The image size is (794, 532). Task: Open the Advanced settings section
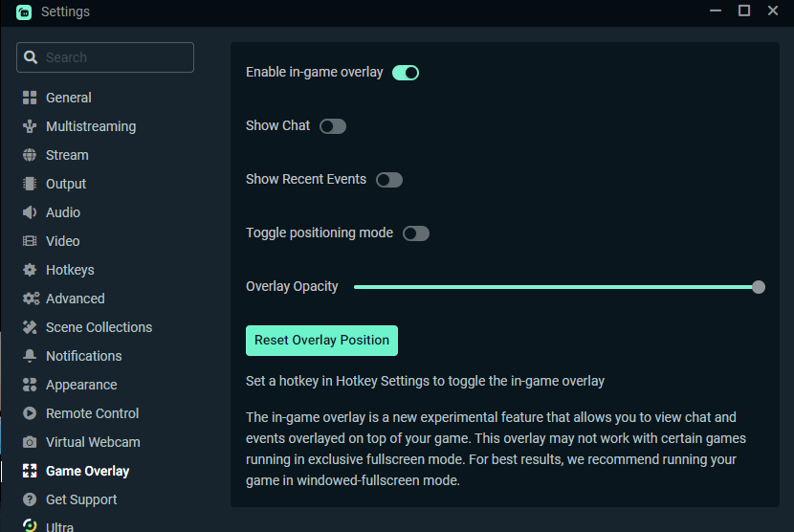tap(76, 299)
